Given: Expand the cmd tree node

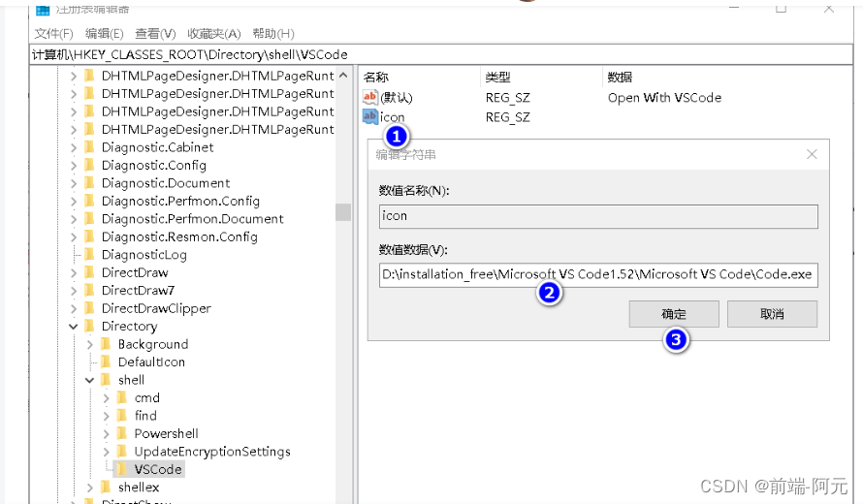Looking at the screenshot, I should pyautogui.click(x=107, y=397).
